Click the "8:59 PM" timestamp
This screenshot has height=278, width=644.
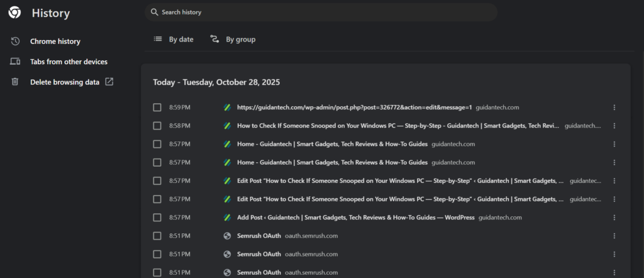180,108
